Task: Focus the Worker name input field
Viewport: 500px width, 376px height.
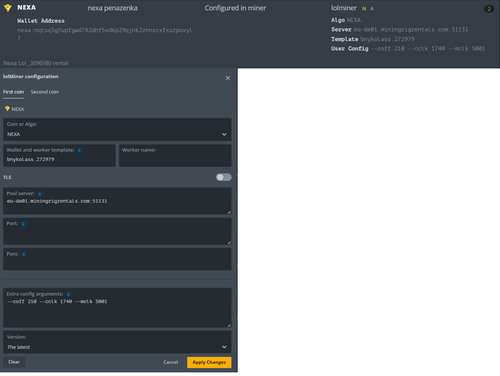Action: 175,155
